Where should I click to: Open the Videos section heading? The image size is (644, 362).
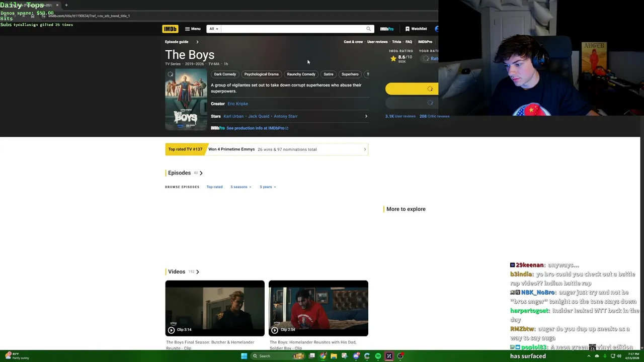[177, 271]
